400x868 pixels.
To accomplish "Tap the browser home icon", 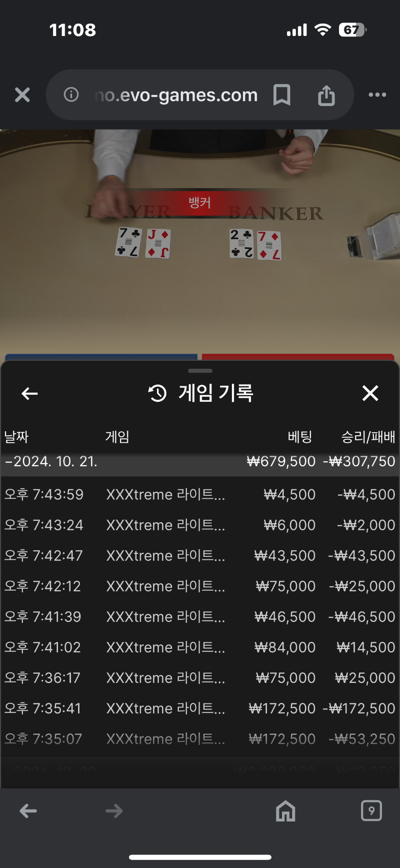I will 285,810.
